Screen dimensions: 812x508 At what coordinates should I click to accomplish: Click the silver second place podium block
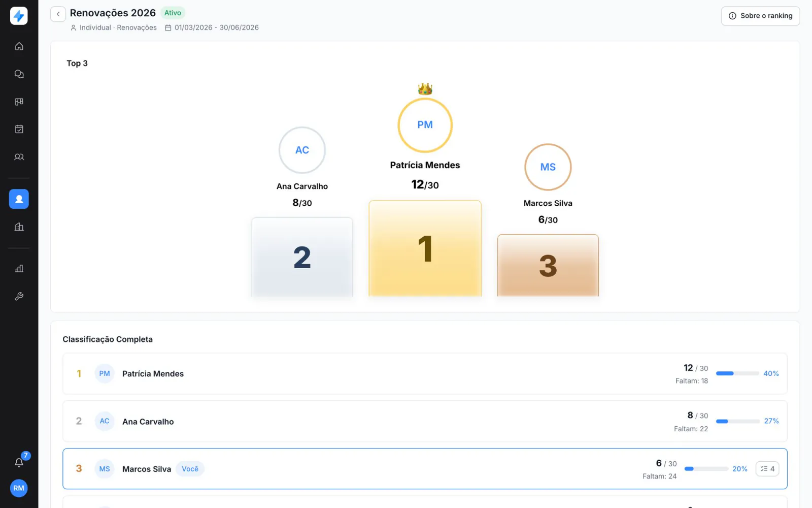coord(302,257)
